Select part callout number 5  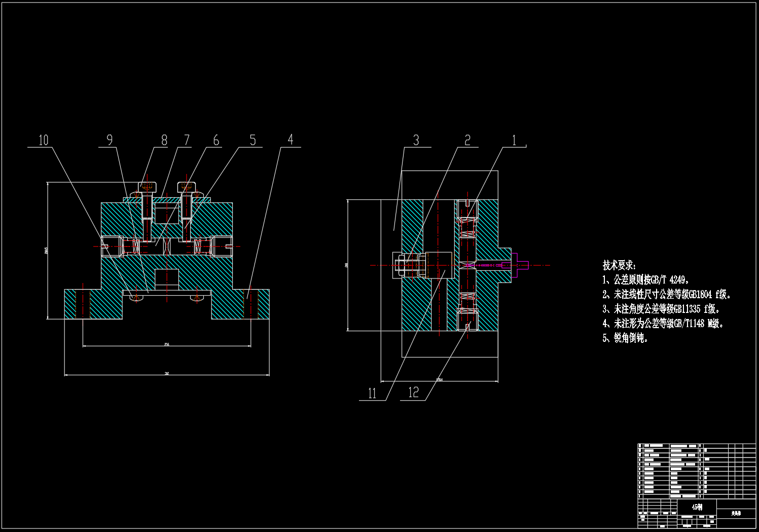point(253,140)
